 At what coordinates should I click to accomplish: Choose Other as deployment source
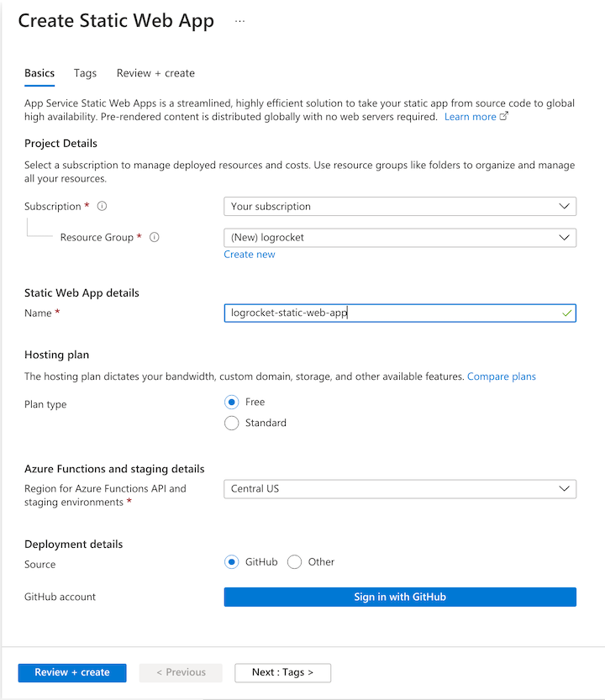294,562
